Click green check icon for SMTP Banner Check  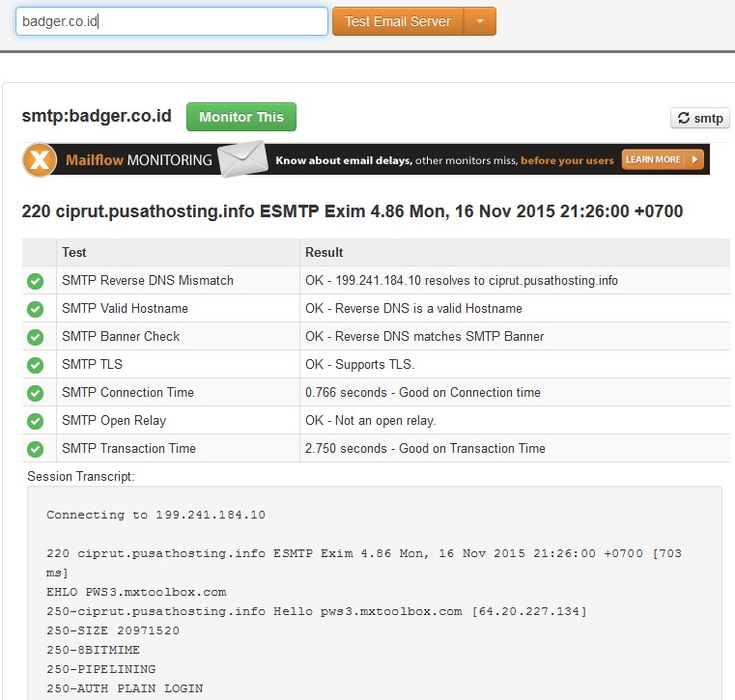click(35, 337)
